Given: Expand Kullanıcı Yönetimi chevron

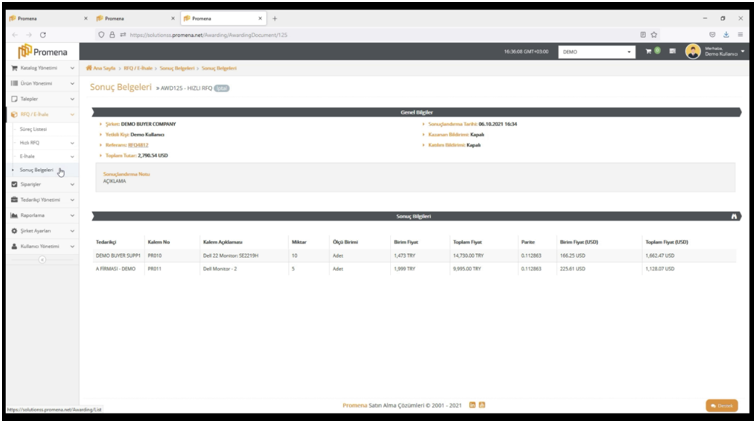Looking at the screenshot, I should [x=72, y=246].
